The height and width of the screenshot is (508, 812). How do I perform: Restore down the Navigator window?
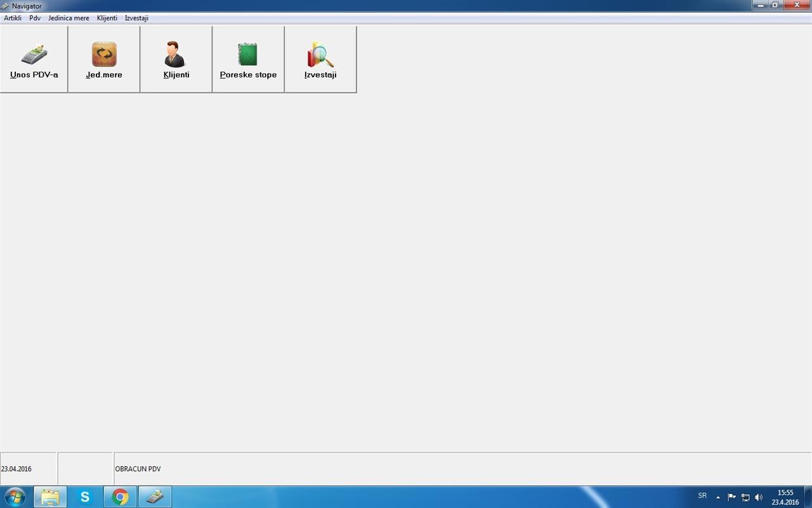tap(776, 5)
